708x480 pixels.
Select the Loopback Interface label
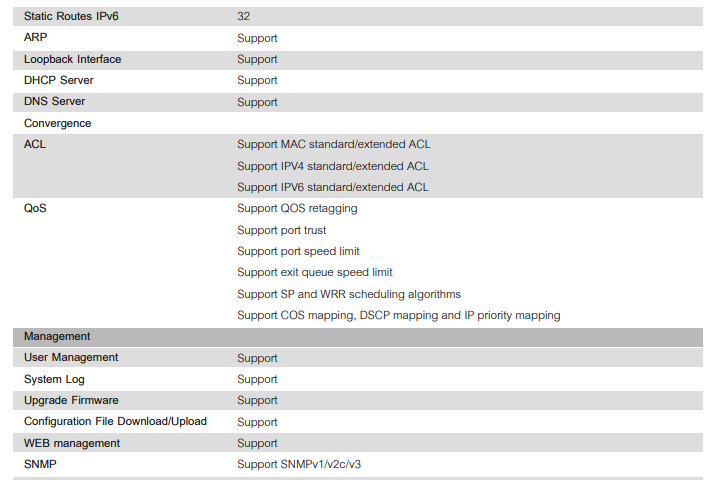tap(72, 59)
